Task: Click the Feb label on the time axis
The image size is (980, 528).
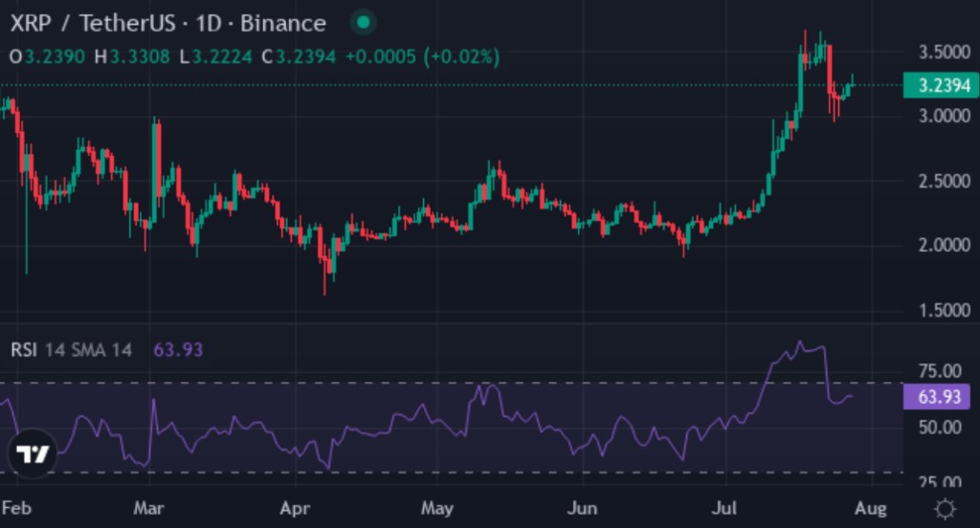Action: [16, 508]
